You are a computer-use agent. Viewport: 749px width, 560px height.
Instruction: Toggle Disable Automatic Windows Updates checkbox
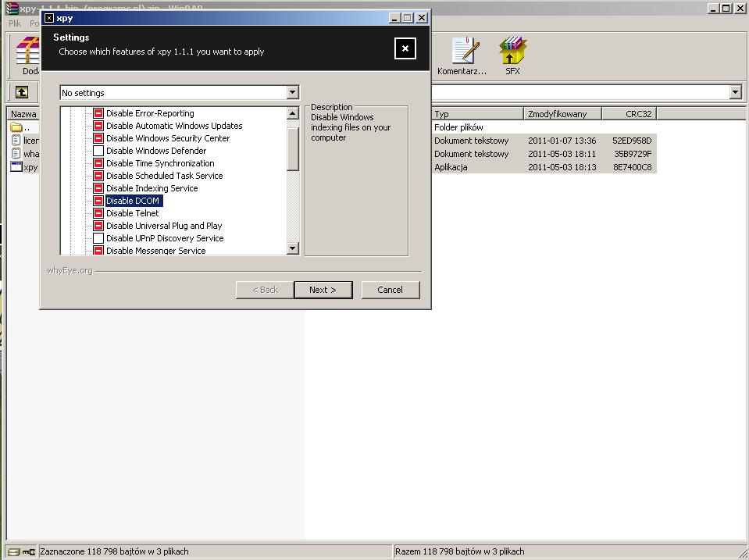coord(98,126)
